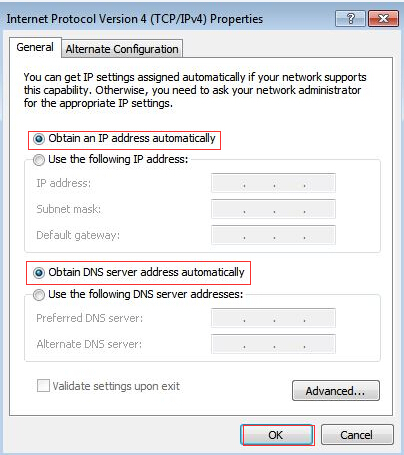The image size is (404, 455).
Task: Click the Validate settings upon exit label
Action: [116, 386]
